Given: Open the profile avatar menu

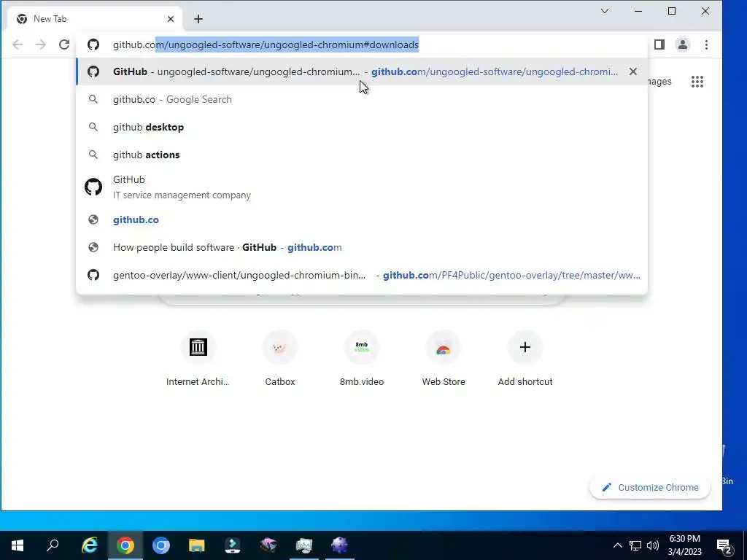Looking at the screenshot, I should [683, 44].
